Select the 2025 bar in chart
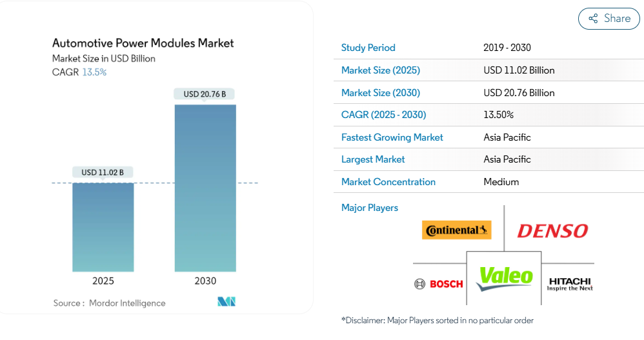This screenshot has width=644, height=340. pyautogui.click(x=103, y=226)
